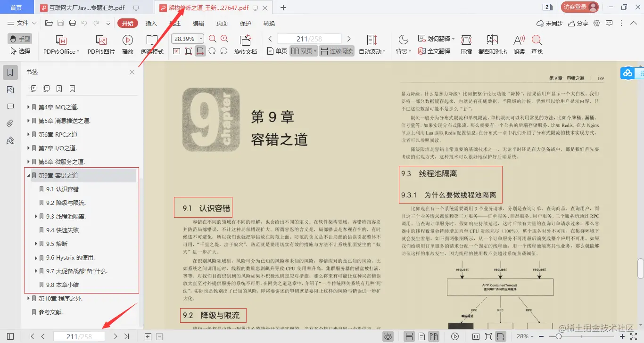Start the 朗读 read-aloud feature
Screen dimensions: 644x343
click(519, 44)
